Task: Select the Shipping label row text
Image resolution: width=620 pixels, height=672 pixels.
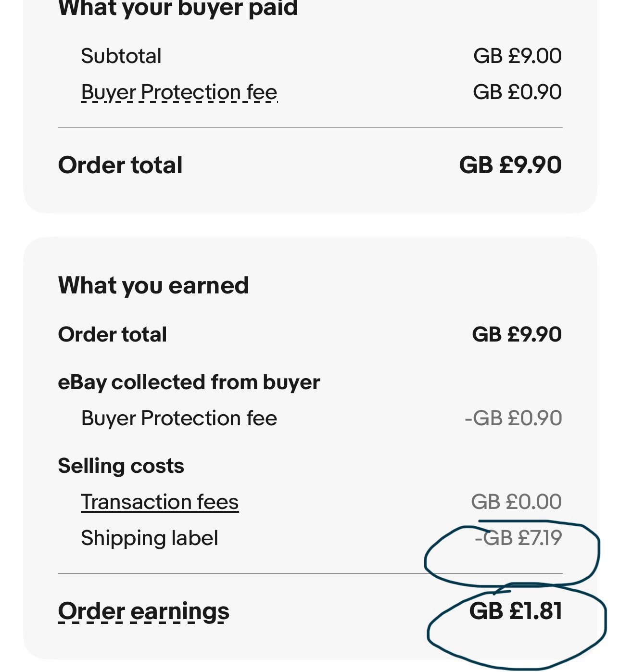Action: click(149, 538)
